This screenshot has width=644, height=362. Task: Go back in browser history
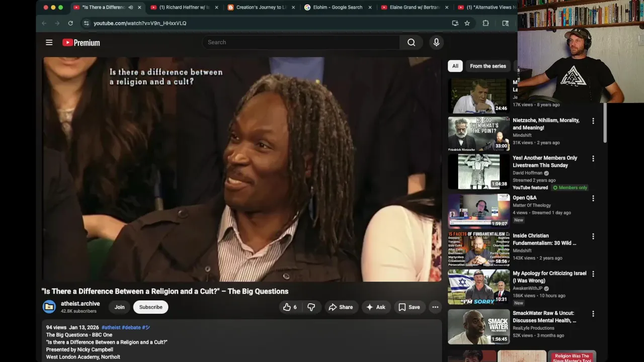tap(44, 23)
